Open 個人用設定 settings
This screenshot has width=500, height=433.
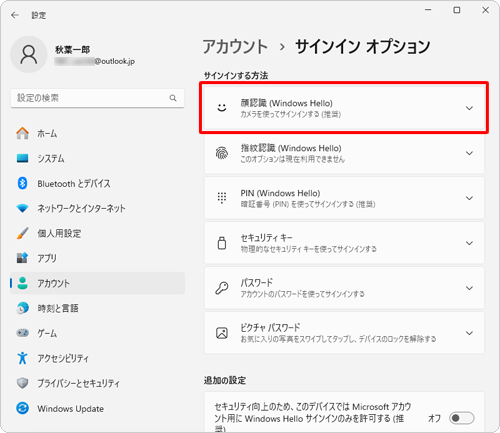point(97,233)
